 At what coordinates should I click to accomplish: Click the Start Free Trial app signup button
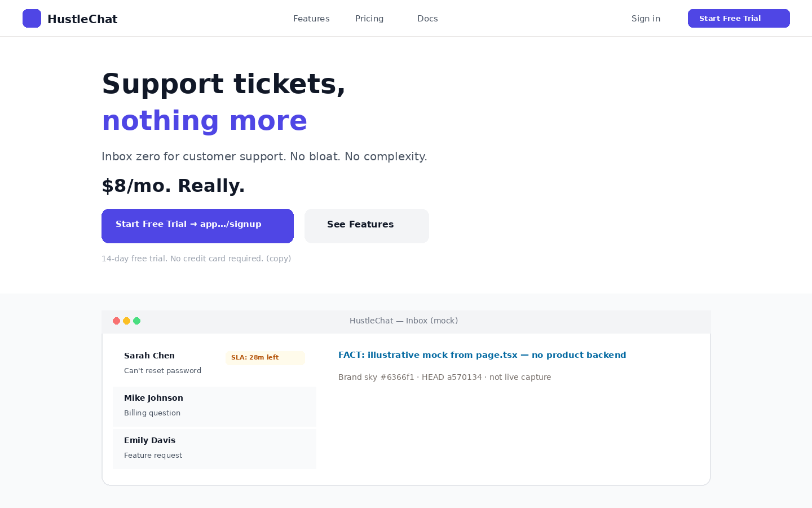pyautogui.click(x=197, y=226)
